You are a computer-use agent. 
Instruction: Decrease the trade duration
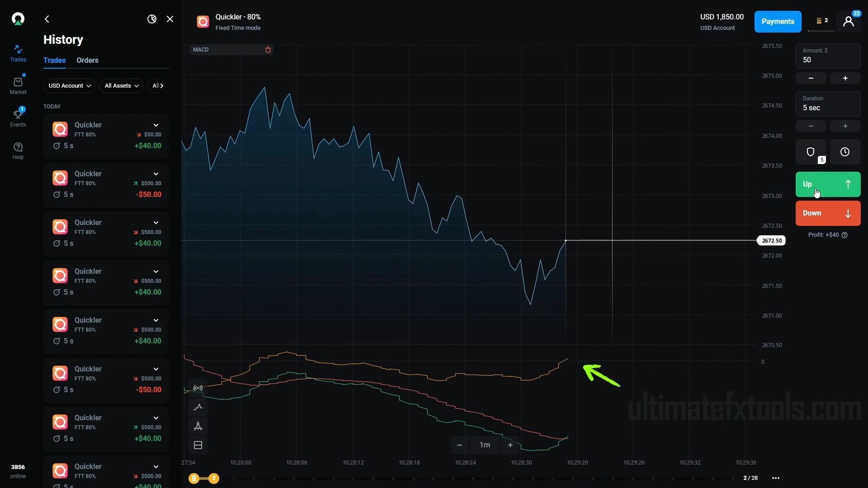point(811,126)
